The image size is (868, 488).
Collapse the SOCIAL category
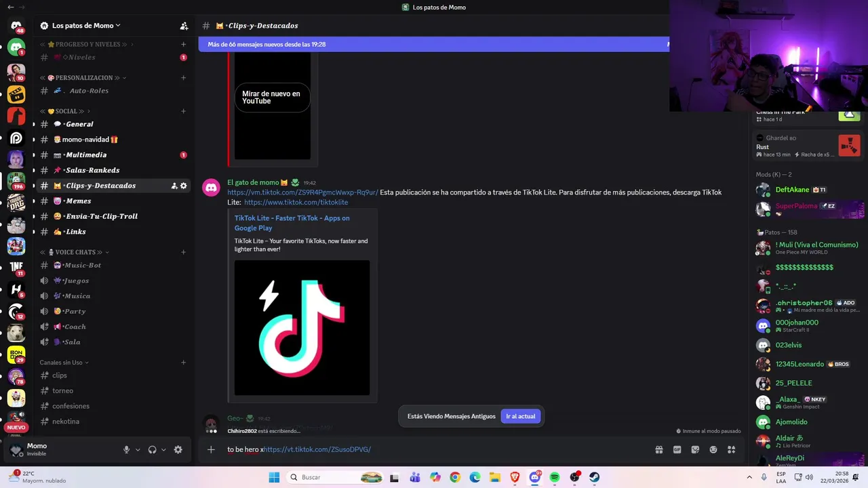pyautogui.click(x=65, y=111)
